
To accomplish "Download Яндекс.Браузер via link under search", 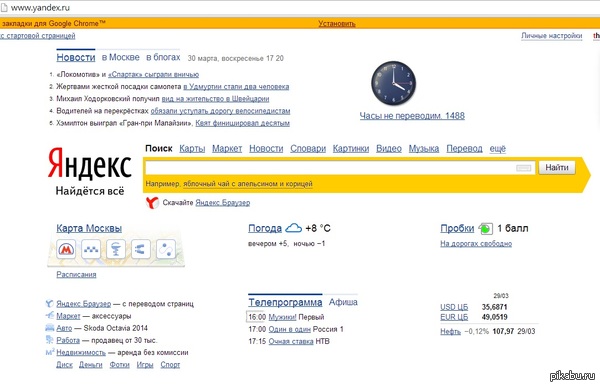I will tap(223, 202).
